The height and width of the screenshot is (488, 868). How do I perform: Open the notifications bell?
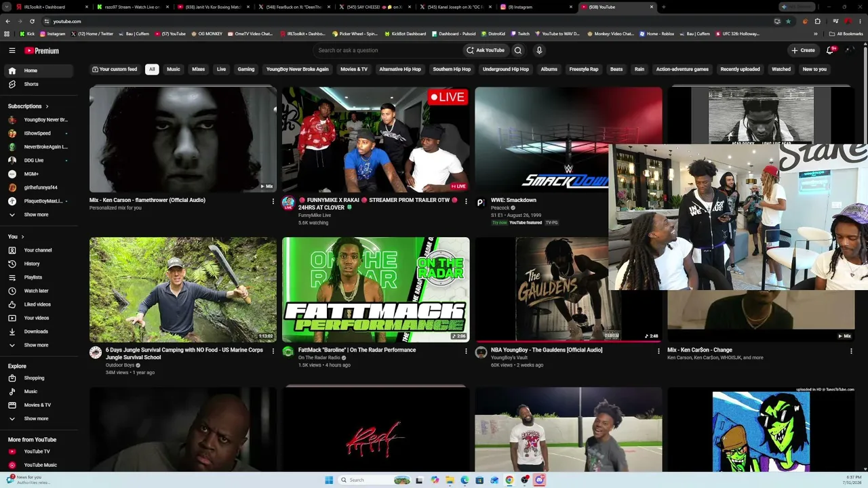[830, 50]
